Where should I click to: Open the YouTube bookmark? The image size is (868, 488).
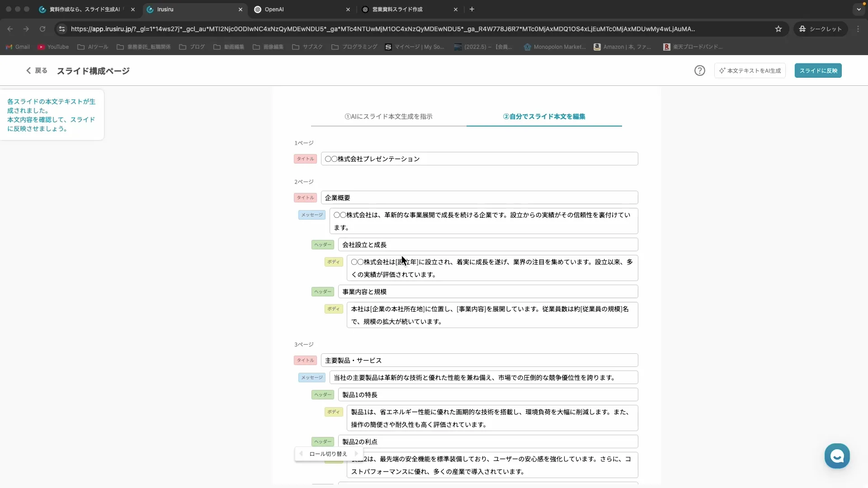pos(53,47)
